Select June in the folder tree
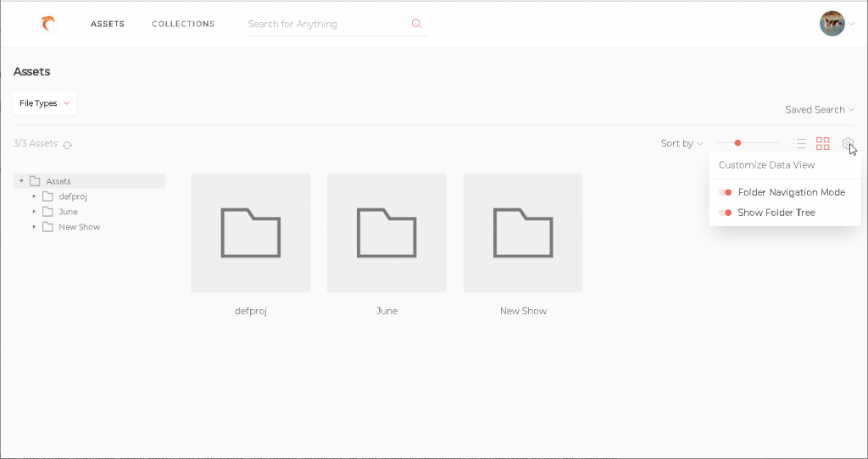The height and width of the screenshot is (459, 868). 68,212
